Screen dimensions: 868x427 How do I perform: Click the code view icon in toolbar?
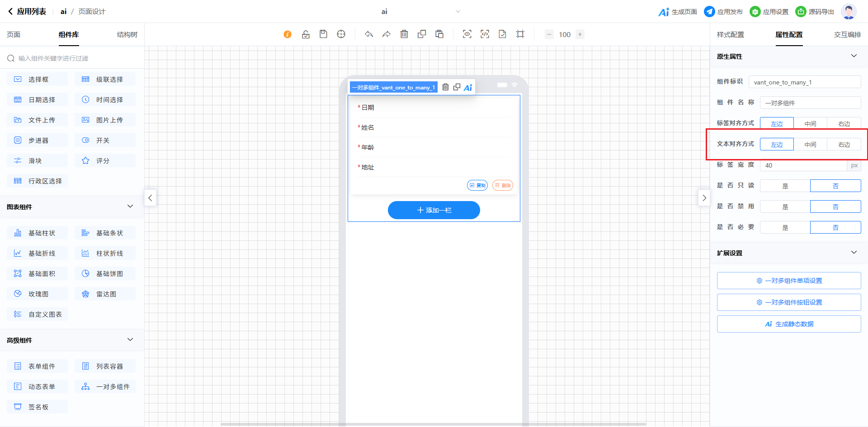485,34
